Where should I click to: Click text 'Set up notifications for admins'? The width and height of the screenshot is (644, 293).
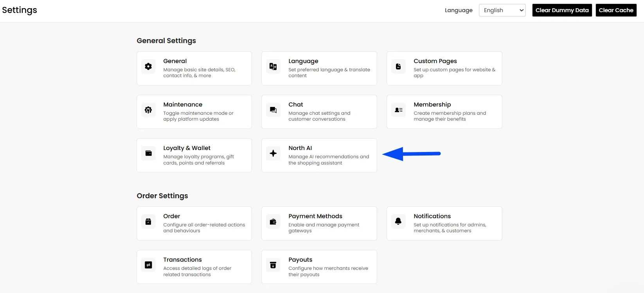coord(450,225)
